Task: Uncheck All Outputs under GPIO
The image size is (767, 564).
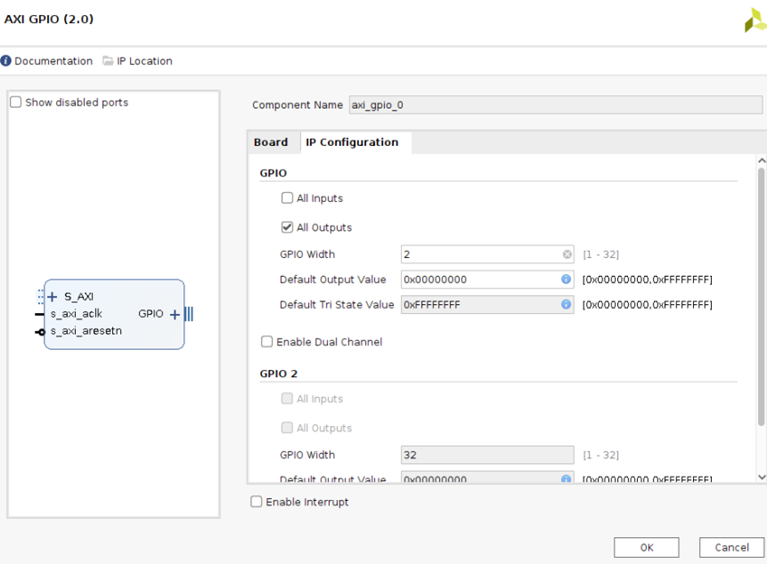Action: [x=288, y=227]
